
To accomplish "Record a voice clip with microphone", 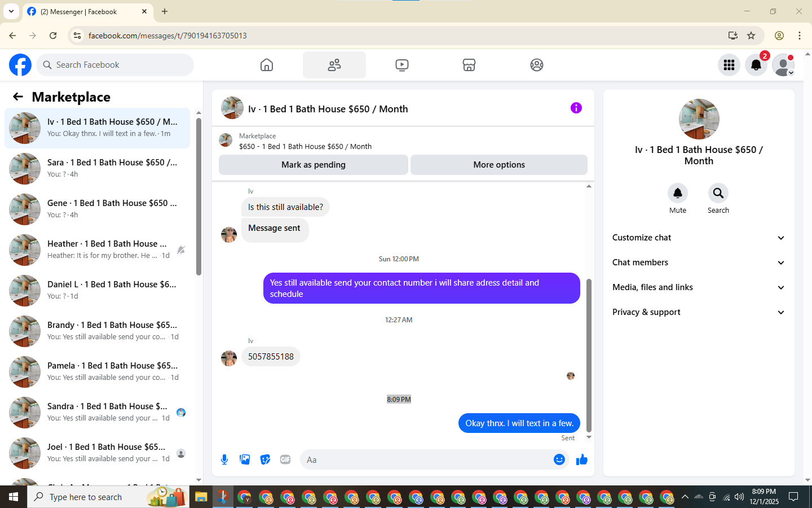I will point(224,459).
